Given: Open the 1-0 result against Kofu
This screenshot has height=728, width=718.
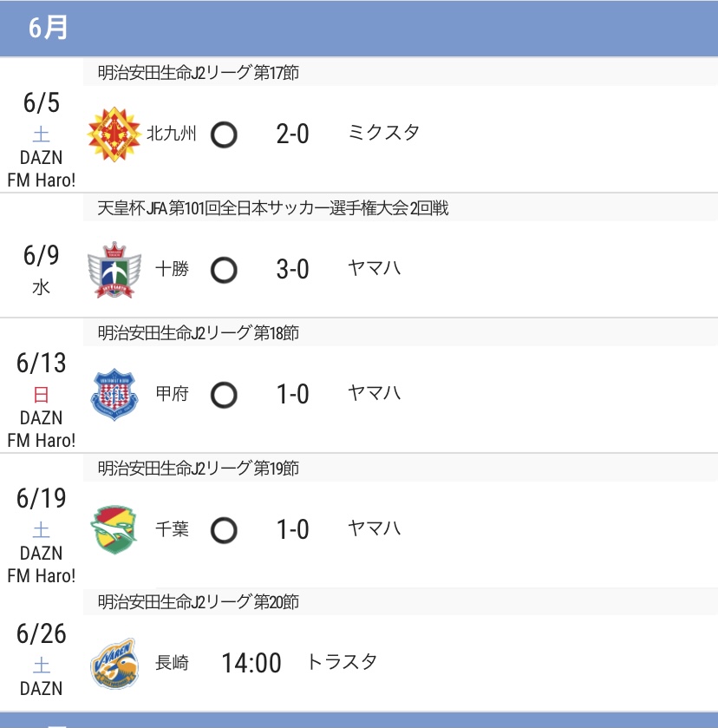Looking at the screenshot, I should click(x=292, y=394).
